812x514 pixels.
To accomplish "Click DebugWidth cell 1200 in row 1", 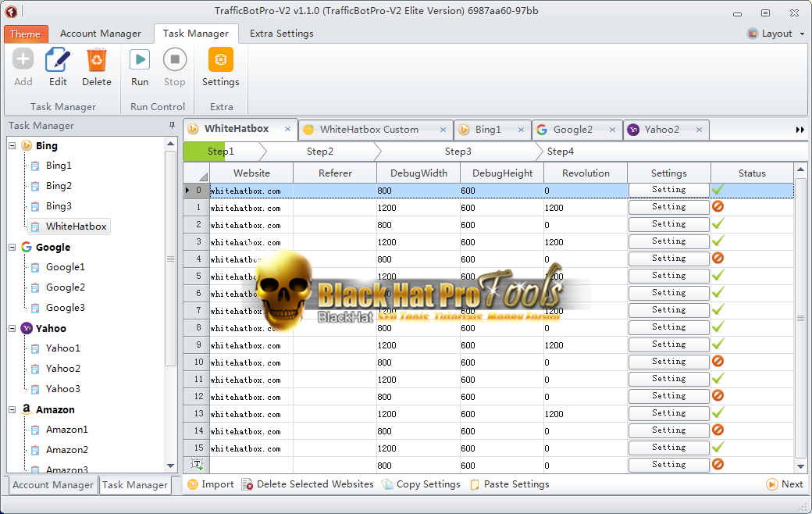I will point(418,208).
